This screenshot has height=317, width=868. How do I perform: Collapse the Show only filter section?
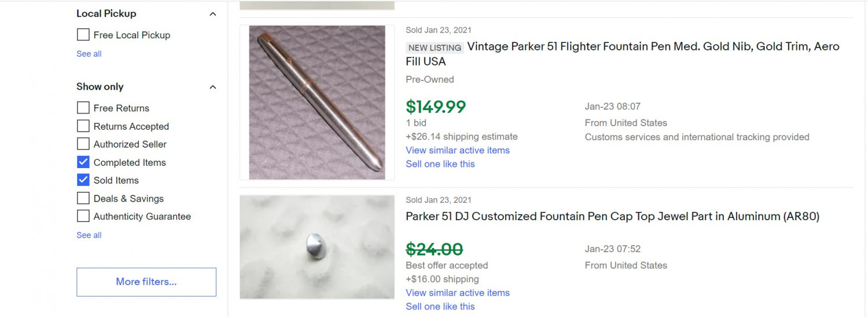point(212,87)
